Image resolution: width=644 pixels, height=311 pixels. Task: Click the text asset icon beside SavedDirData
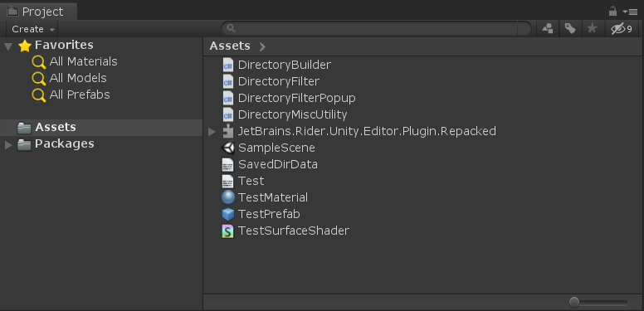coord(228,164)
